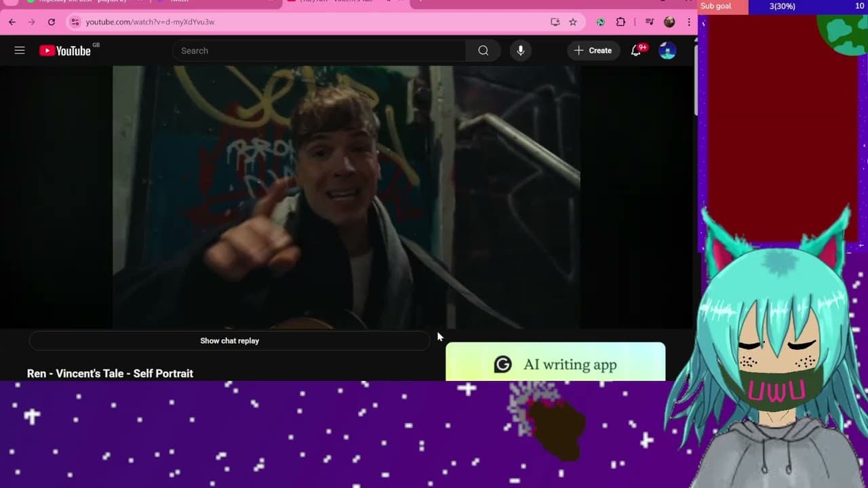Click the install/cast icon in address bar
The width and height of the screenshot is (868, 488).
click(555, 22)
